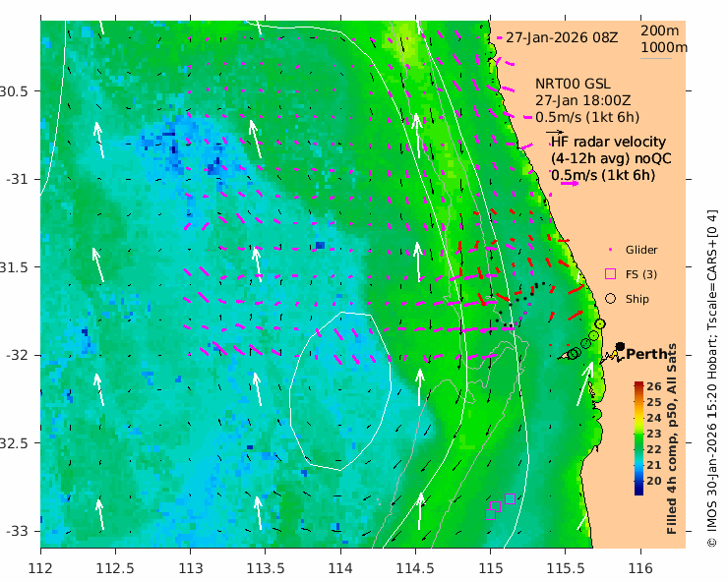Click the Glider legend magenta dot
The width and height of the screenshot is (728, 582).
point(610,250)
